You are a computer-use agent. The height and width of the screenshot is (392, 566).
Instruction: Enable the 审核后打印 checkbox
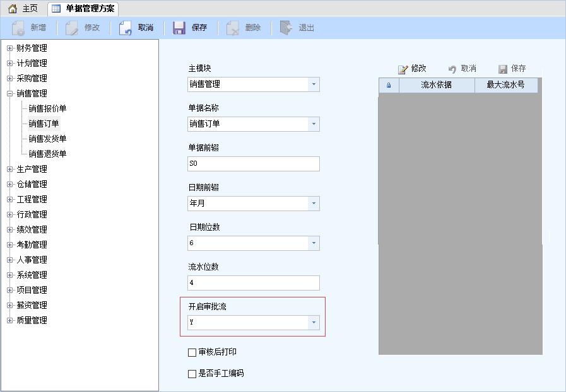click(192, 352)
